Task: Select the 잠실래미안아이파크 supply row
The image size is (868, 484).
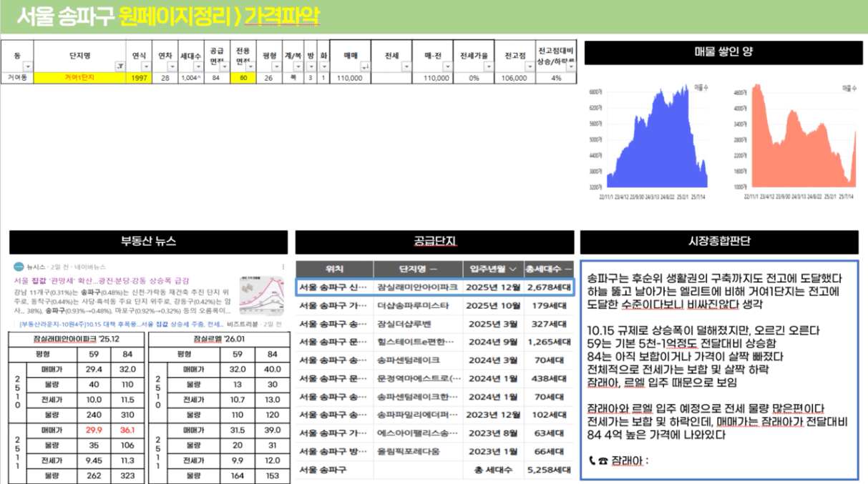Action: tap(434, 287)
